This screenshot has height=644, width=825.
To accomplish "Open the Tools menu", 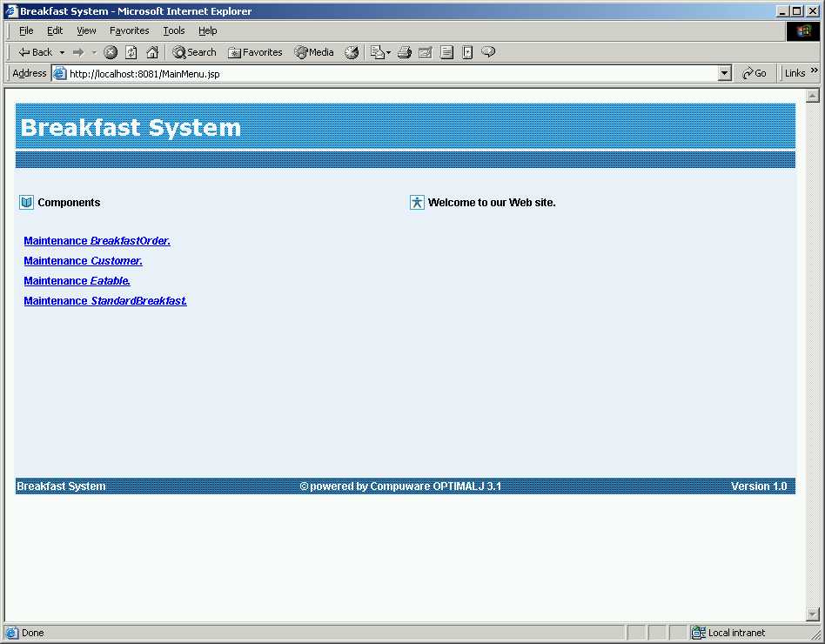I will 174,30.
